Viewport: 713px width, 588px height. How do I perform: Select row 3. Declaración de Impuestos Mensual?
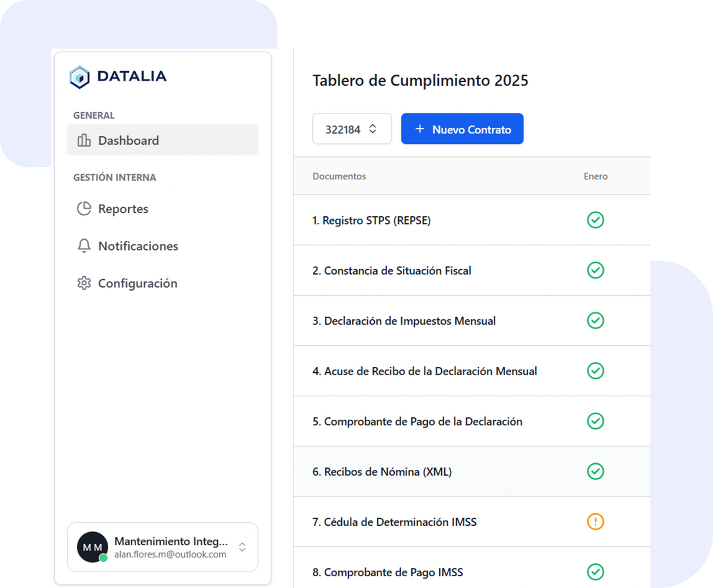pos(472,320)
